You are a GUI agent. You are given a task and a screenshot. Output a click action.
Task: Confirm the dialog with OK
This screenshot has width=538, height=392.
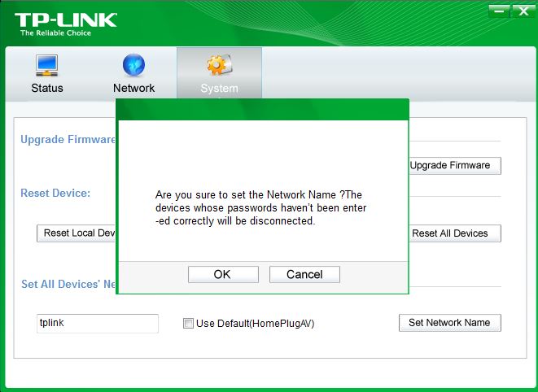tap(223, 274)
